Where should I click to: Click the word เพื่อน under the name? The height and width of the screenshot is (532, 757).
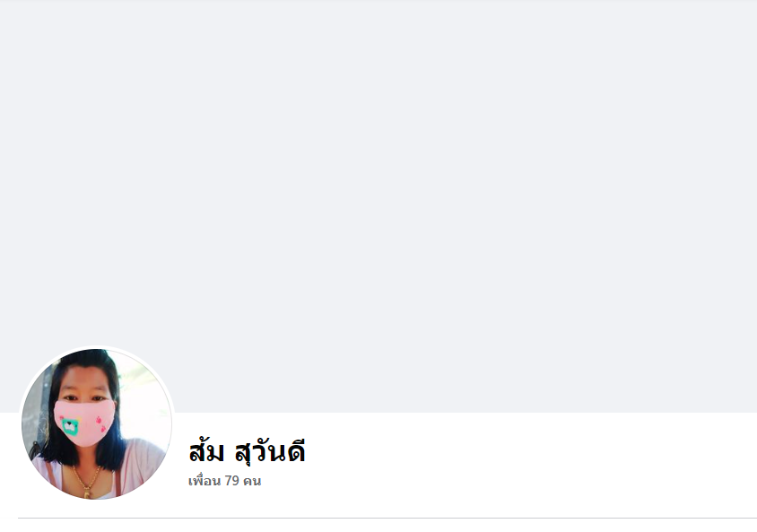[x=204, y=481]
